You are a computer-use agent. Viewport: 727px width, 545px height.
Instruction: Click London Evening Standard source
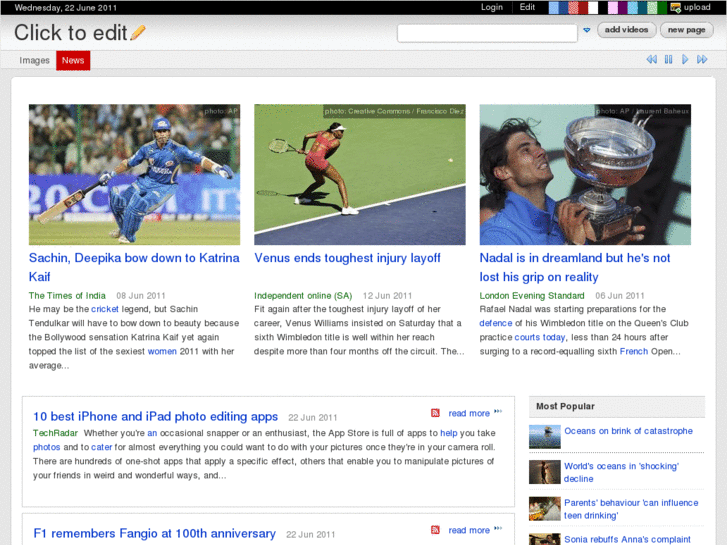click(x=532, y=295)
